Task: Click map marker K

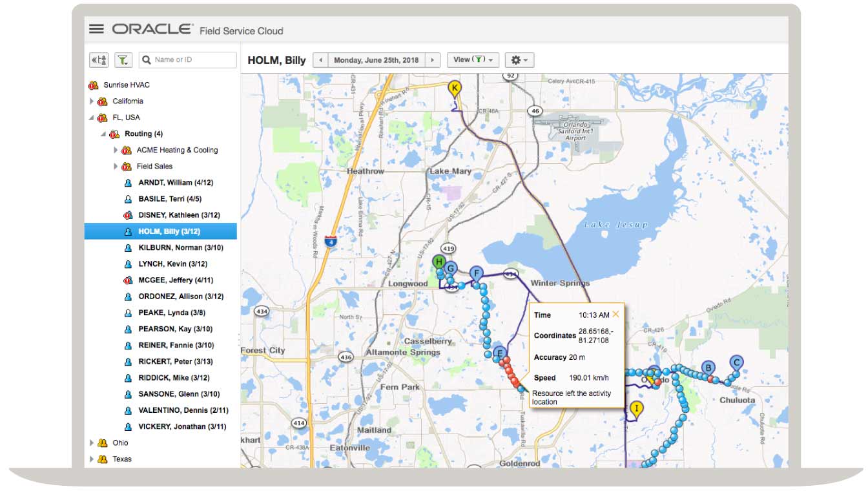Action: (455, 89)
